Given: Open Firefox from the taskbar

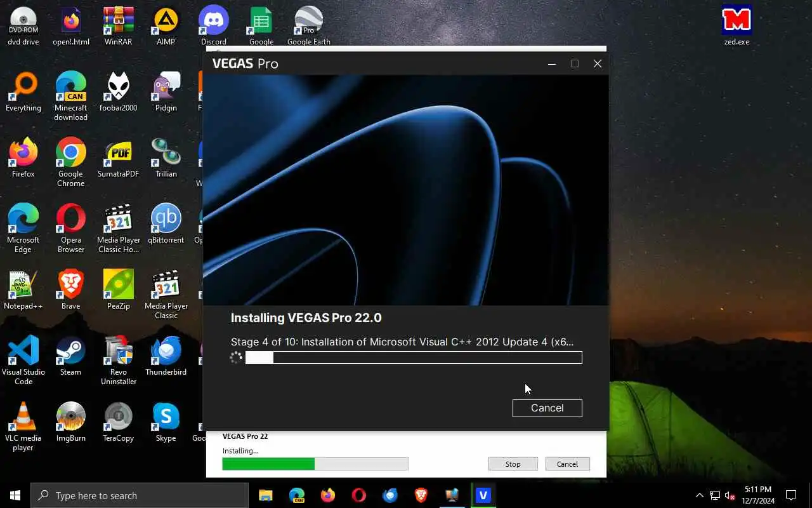Looking at the screenshot, I should point(328,495).
